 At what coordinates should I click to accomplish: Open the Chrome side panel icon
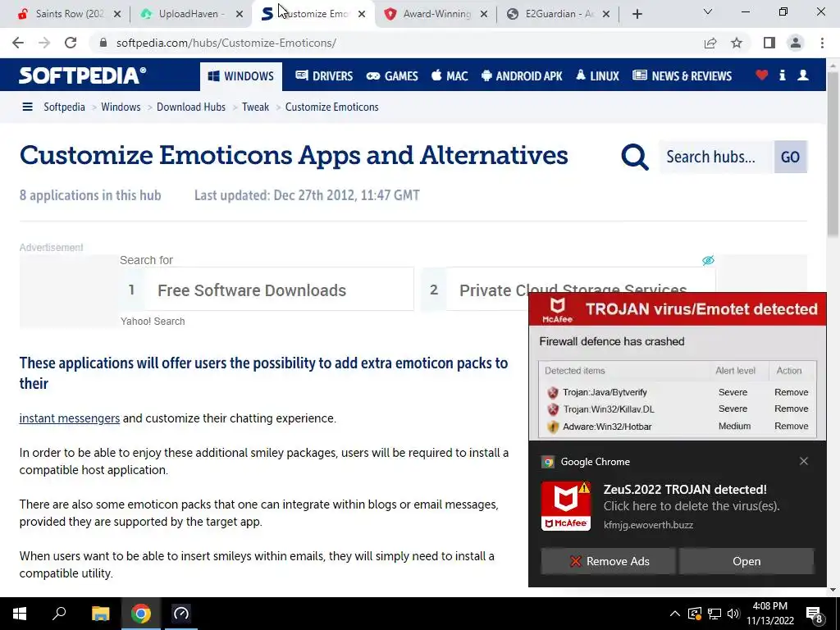(769, 43)
